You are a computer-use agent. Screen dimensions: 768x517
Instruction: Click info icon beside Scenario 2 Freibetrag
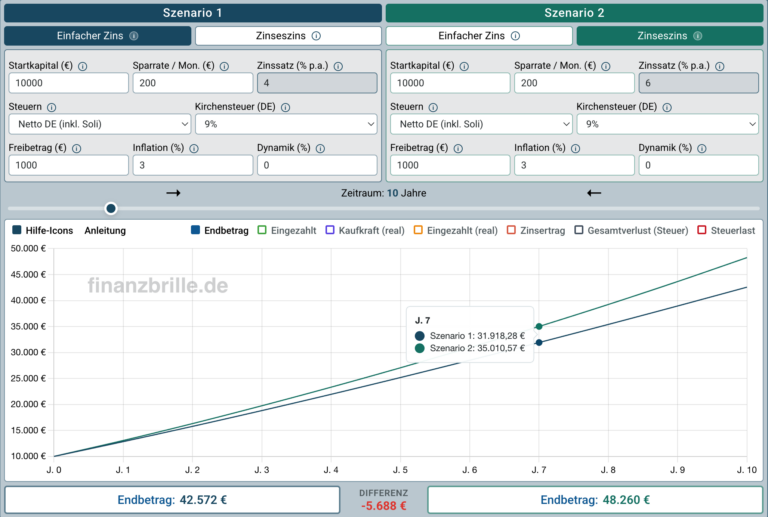[458, 148]
